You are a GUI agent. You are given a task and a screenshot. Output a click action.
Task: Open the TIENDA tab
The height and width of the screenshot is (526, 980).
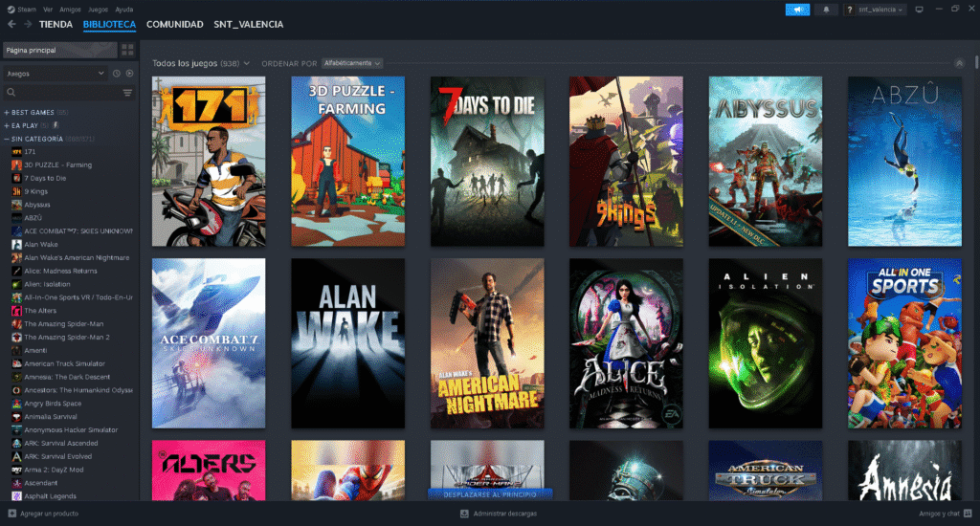tap(56, 24)
